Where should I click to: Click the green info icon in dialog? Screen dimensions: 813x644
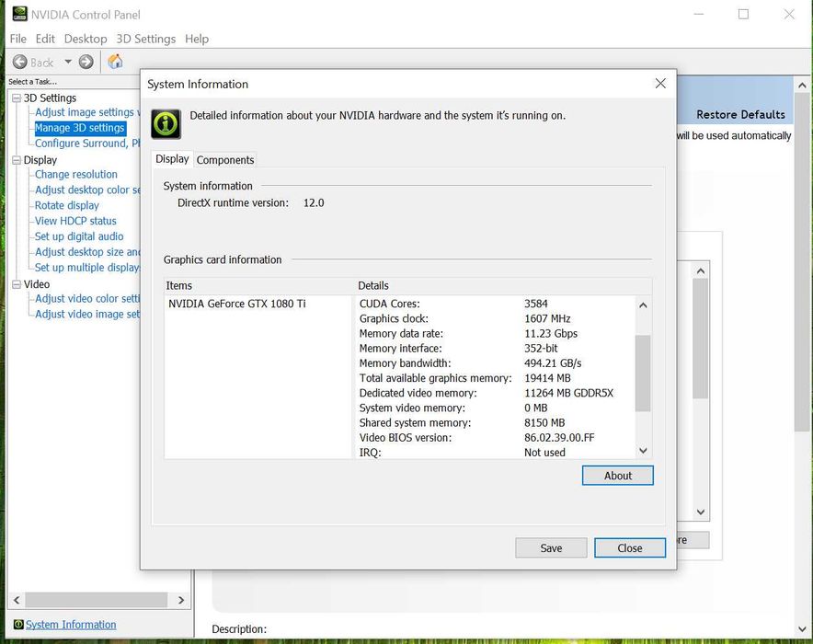[166, 124]
